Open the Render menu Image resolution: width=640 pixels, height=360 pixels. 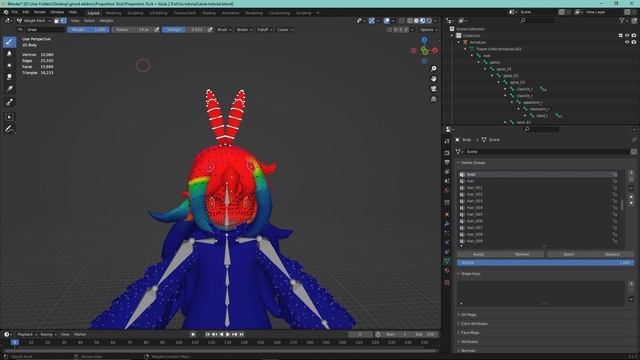(x=40, y=12)
